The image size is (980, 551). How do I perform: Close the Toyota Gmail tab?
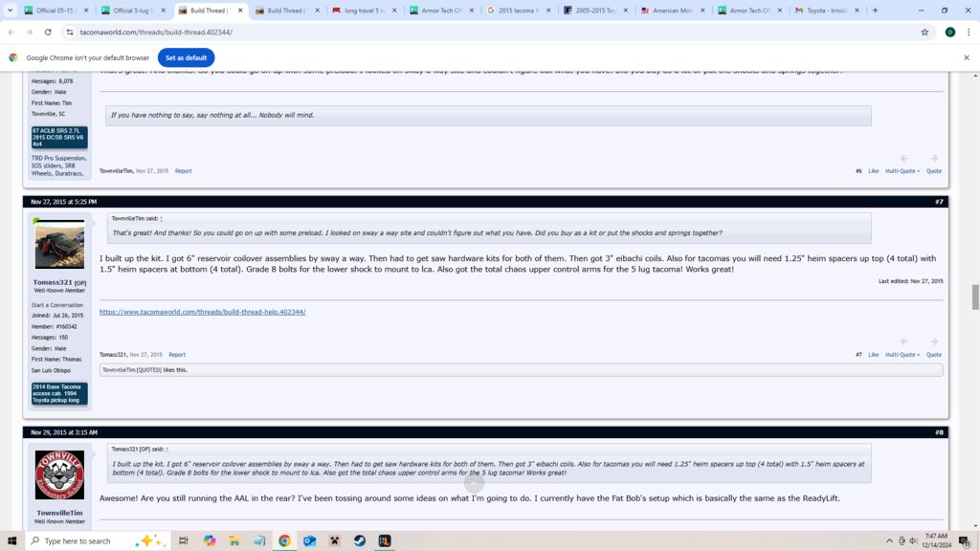(x=857, y=10)
